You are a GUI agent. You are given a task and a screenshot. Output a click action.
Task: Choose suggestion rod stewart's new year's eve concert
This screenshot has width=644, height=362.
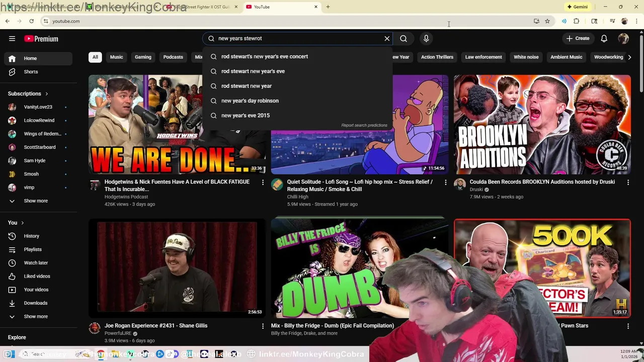[x=297, y=56]
